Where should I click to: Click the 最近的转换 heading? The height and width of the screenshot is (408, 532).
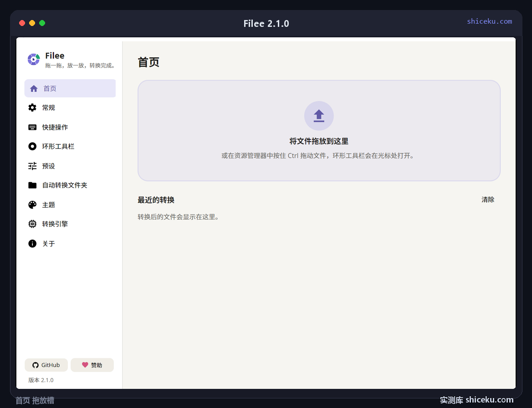tap(156, 200)
